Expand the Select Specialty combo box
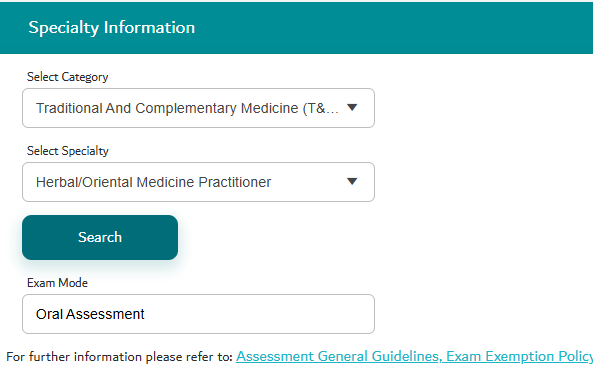 [x=198, y=182]
